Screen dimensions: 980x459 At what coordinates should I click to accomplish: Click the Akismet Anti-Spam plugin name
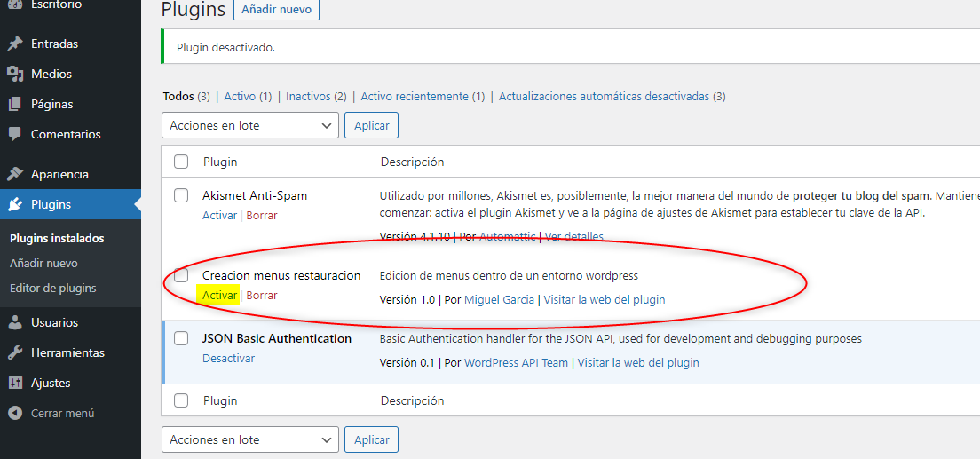click(x=255, y=195)
